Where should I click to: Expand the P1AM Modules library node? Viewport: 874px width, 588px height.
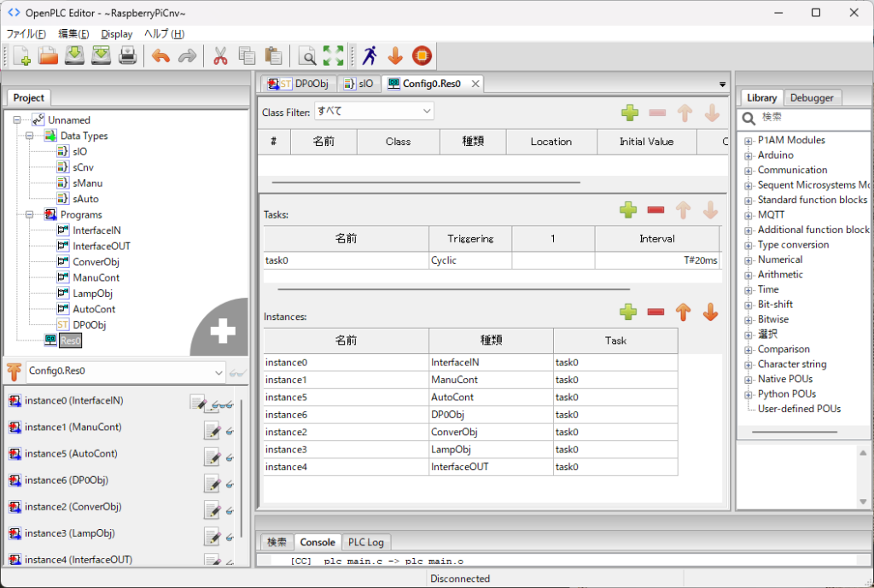coord(748,141)
